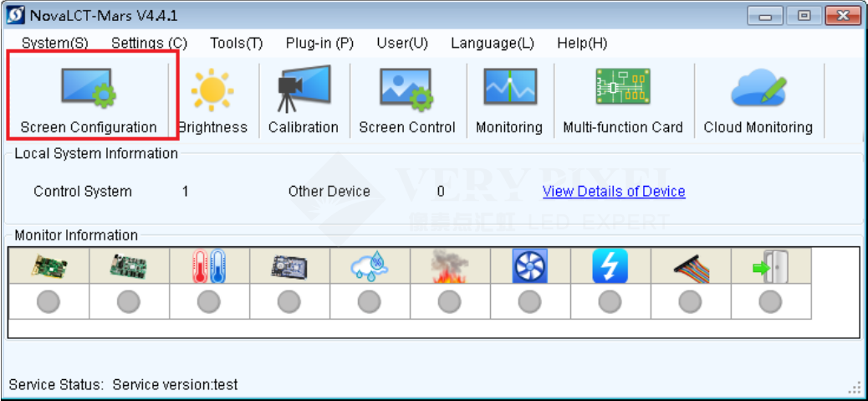Image resolution: width=868 pixels, height=401 pixels.
Task: Click the NovaLCT-Mars app icon in title bar
Action: [15, 15]
